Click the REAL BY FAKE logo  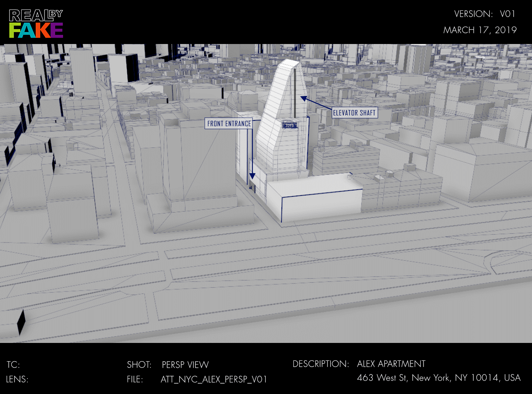tap(35, 23)
